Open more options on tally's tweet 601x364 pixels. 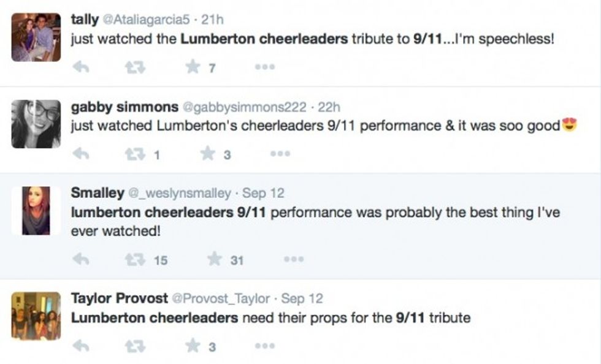pos(265,67)
